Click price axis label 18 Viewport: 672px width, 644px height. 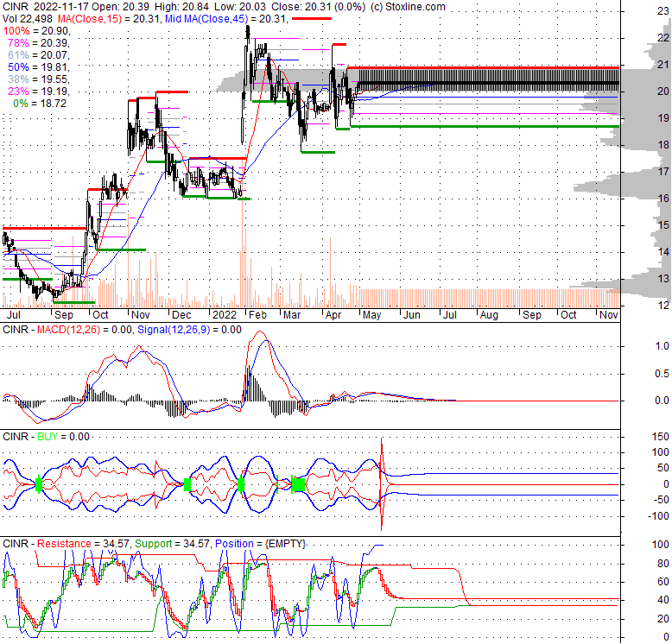click(x=663, y=145)
